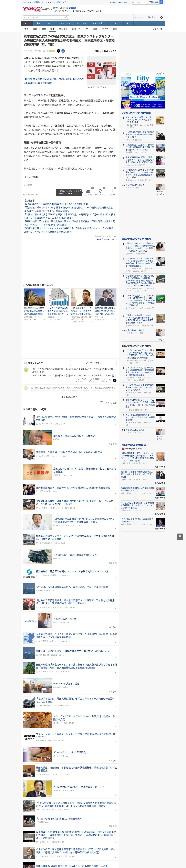
Task: Click the blue search magnifier button at top right
Action: click(x=161, y=2)
